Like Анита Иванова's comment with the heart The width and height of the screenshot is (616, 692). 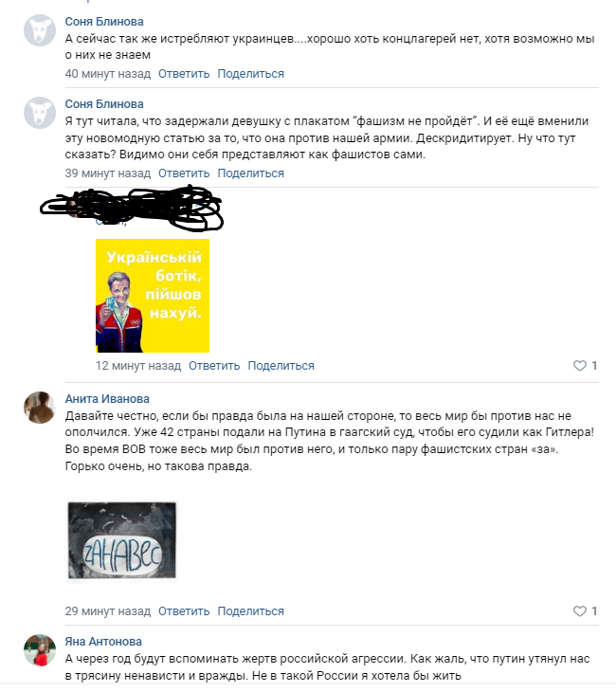579,610
